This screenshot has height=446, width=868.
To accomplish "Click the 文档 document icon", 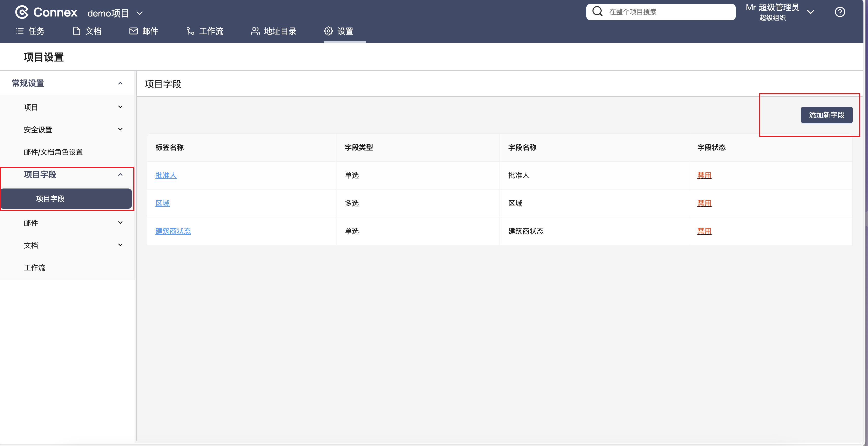I will click(x=76, y=31).
